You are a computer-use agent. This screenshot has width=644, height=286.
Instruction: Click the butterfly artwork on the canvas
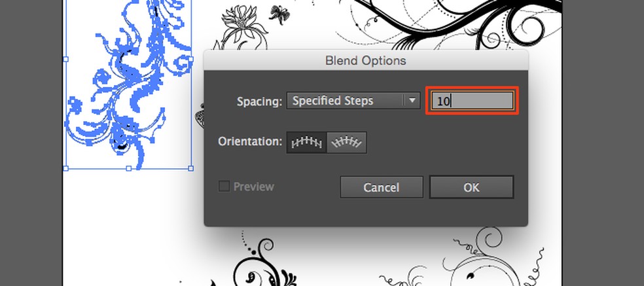click(282, 14)
